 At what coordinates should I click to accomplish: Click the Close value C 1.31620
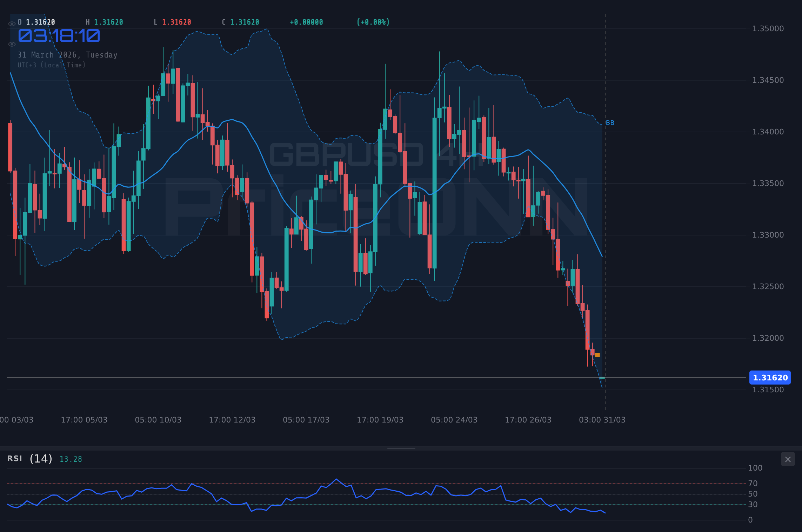241,22
